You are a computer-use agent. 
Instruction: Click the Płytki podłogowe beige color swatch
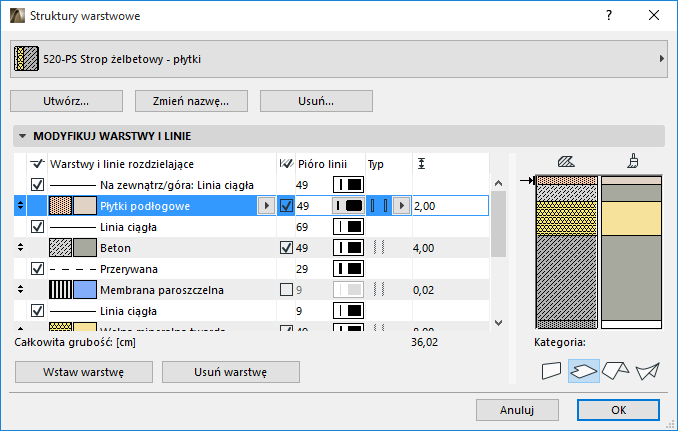85,206
